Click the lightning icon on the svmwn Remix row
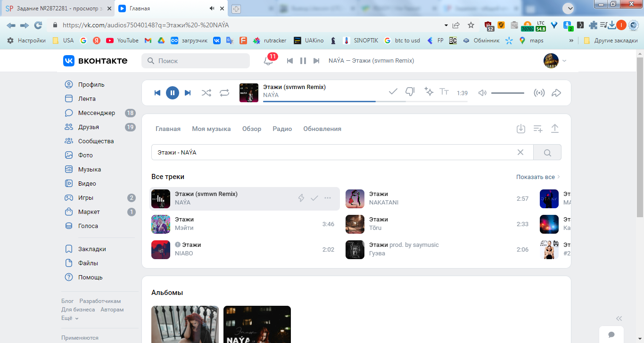The width and height of the screenshot is (644, 343). point(301,198)
